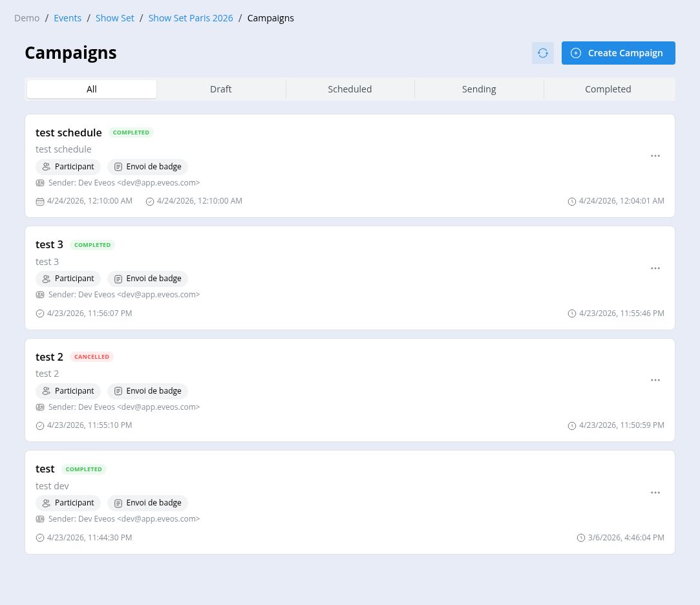This screenshot has height=605, width=700.
Task: Click the COMPLETED badge on test schedule
Action: [x=131, y=133]
